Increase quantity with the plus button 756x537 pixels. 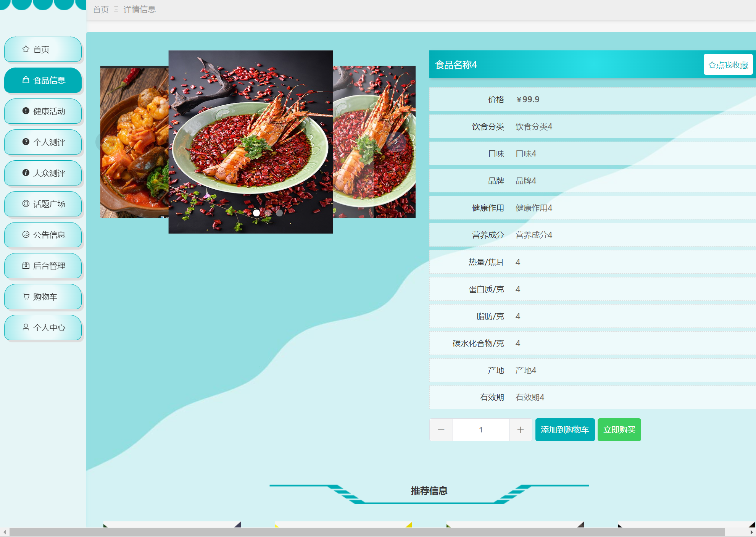520,430
